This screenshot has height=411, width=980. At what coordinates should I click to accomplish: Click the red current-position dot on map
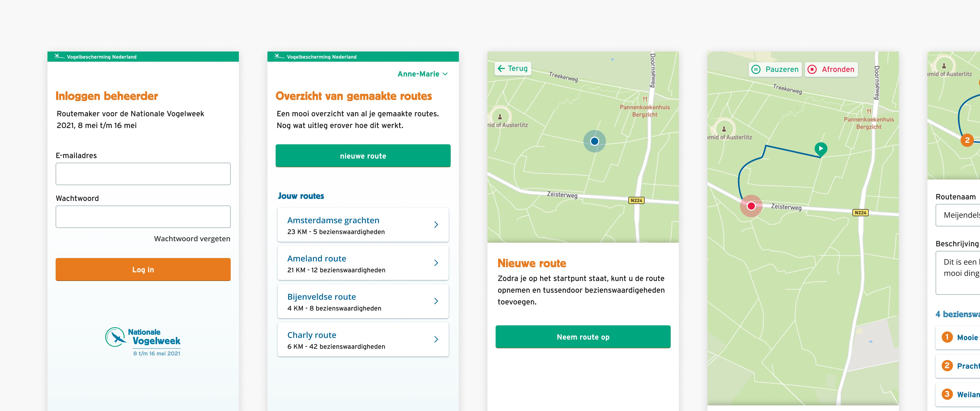[x=751, y=206]
